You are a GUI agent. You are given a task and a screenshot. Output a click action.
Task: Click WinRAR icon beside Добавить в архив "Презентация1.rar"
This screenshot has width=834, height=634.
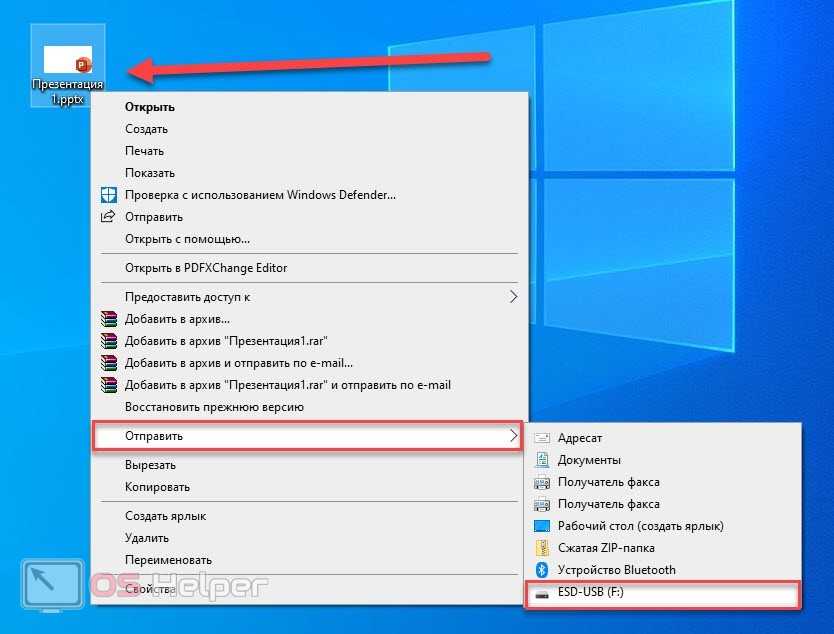(x=109, y=341)
